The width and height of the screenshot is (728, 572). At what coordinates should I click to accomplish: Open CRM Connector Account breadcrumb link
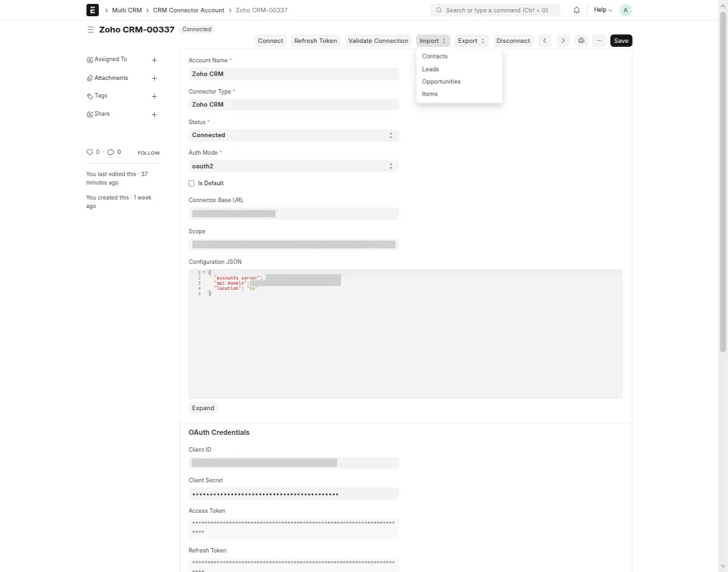pos(188,10)
